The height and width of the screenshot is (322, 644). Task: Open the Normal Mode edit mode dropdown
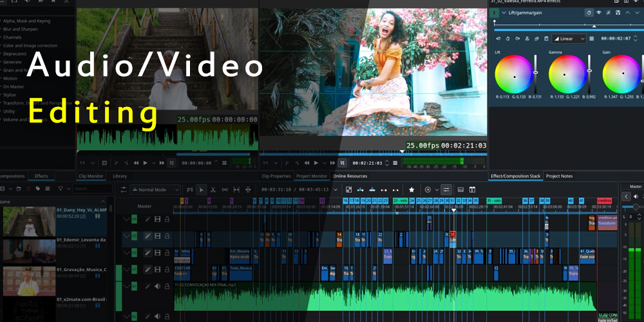tap(155, 190)
